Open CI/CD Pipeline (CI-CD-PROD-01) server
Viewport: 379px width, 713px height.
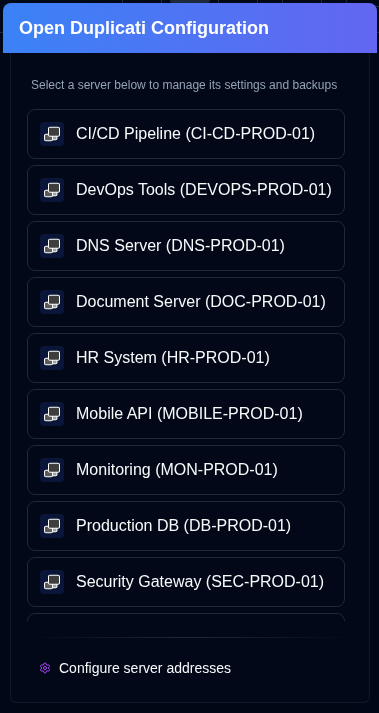(x=186, y=134)
